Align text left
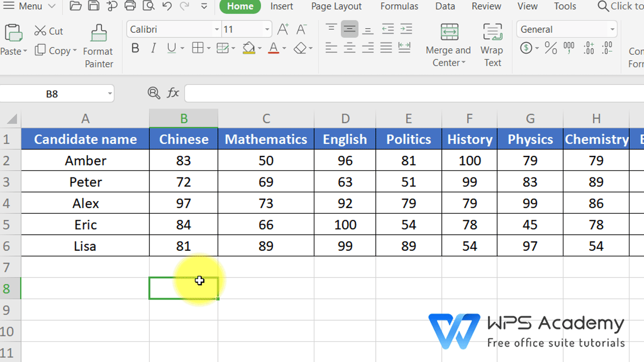 tap(331, 48)
